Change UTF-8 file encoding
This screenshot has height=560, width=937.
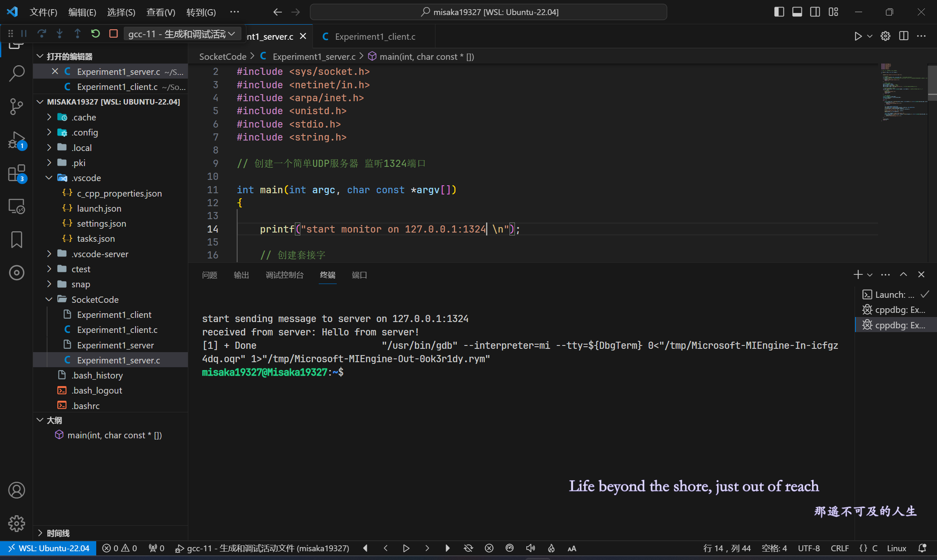809,548
